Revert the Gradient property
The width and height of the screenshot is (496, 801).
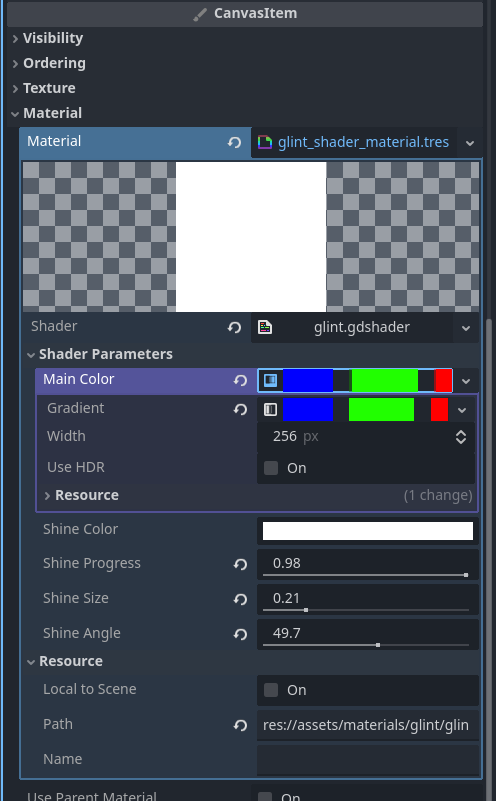click(241, 410)
